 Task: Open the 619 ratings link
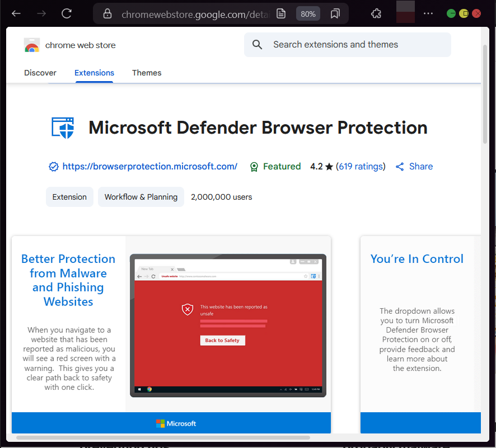tap(361, 167)
